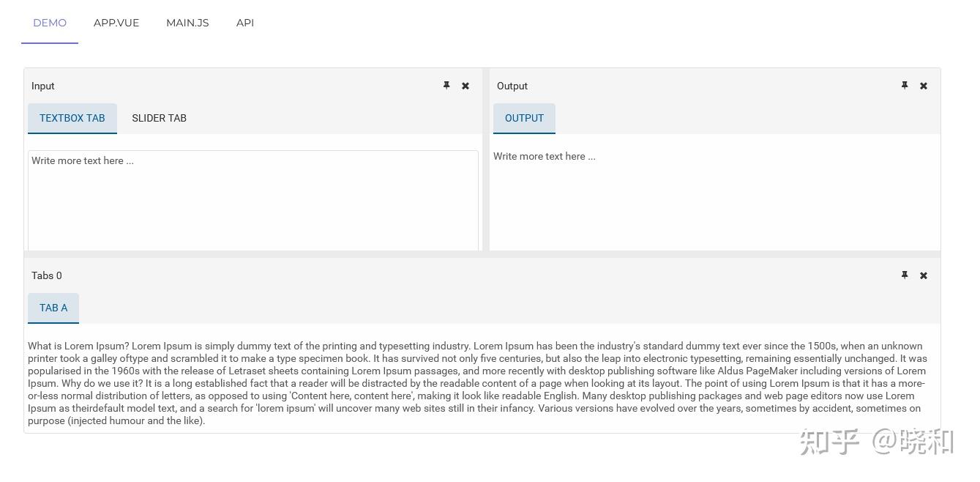Switch to SLIDER TAB

click(159, 118)
